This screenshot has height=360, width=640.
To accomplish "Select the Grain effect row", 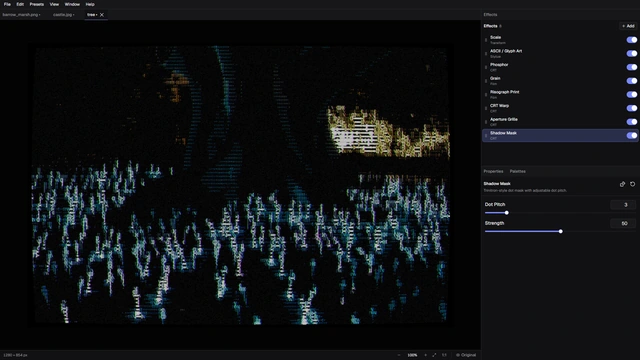I will coord(560,81).
